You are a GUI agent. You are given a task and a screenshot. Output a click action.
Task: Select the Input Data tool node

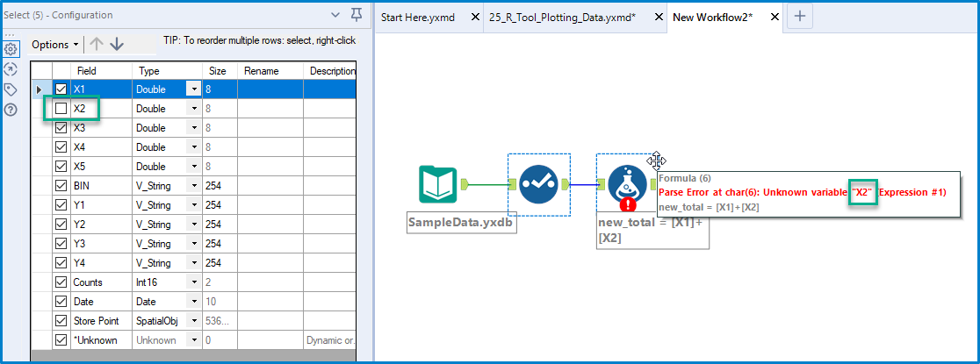[x=439, y=184]
